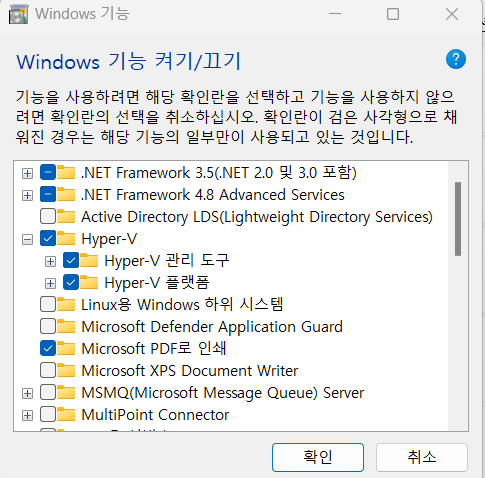This screenshot has height=478, width=485.
Task: Select the .NET Framework 4.8 Advanced Services folder icon
Action: (66, 194)
